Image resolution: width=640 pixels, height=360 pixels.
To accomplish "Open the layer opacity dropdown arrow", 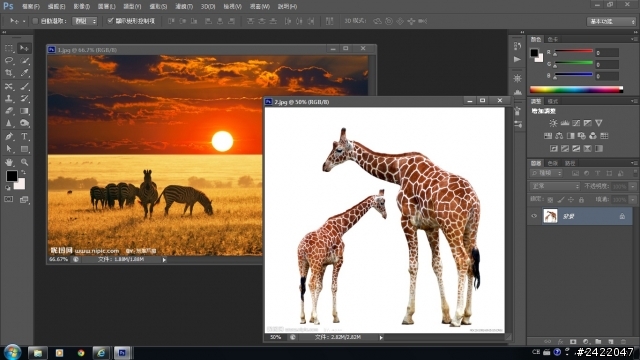I will coord(633,187).
